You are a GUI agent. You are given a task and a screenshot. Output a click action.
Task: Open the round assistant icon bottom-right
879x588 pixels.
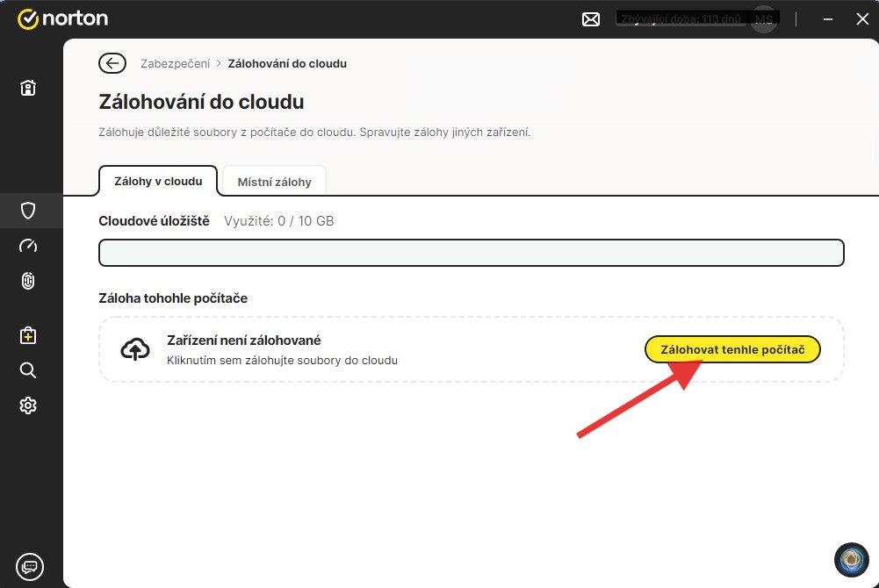pos(850,559)
